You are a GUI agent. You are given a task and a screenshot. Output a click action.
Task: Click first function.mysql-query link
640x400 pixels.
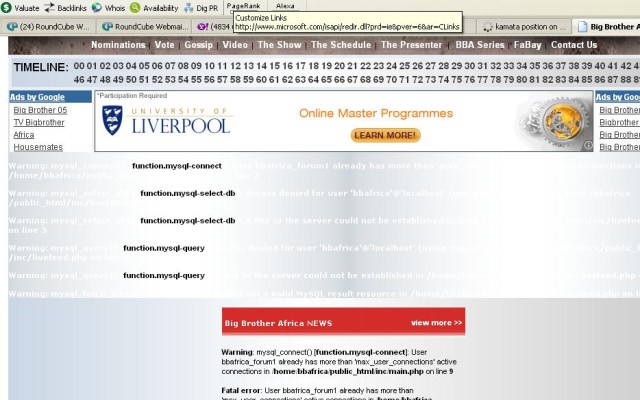point(164,248)
